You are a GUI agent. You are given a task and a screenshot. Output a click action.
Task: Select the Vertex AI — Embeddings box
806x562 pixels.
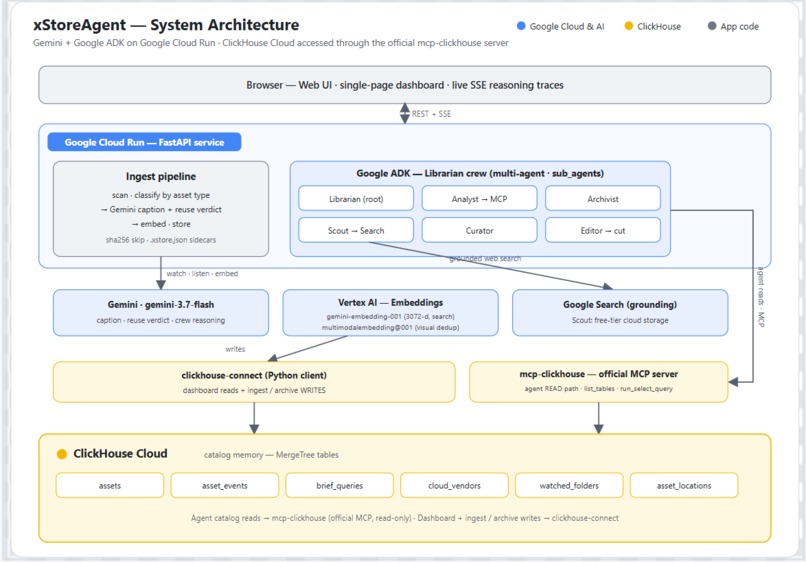click(x=390, y=313)
